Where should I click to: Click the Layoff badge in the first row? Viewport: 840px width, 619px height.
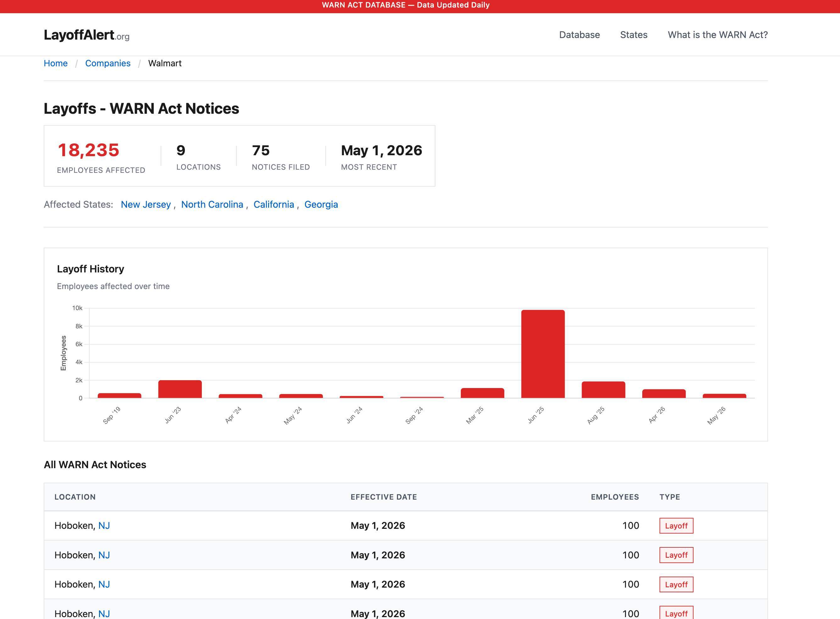point(676,526)
